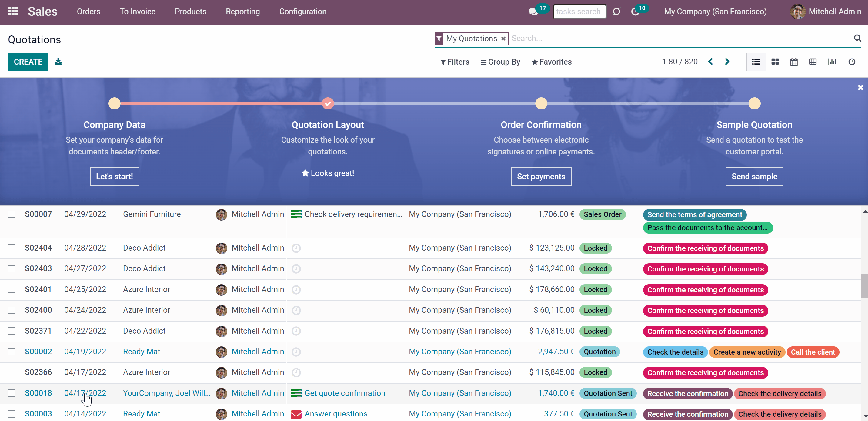Open quotation S00018 link

pos(38,393)
